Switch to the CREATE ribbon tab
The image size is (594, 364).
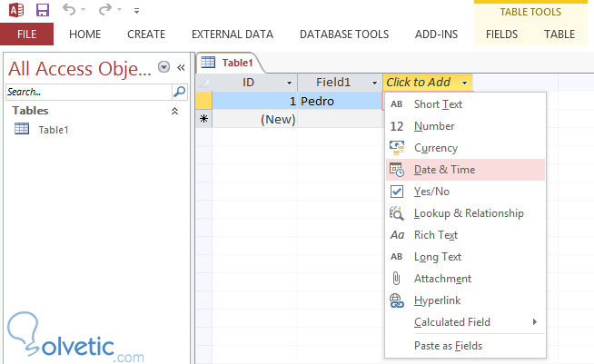[x=146, y=34]
